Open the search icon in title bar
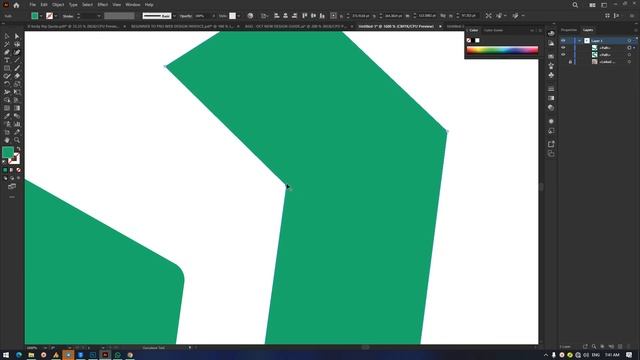Viewport: 640px width, 360px height. 575,5
